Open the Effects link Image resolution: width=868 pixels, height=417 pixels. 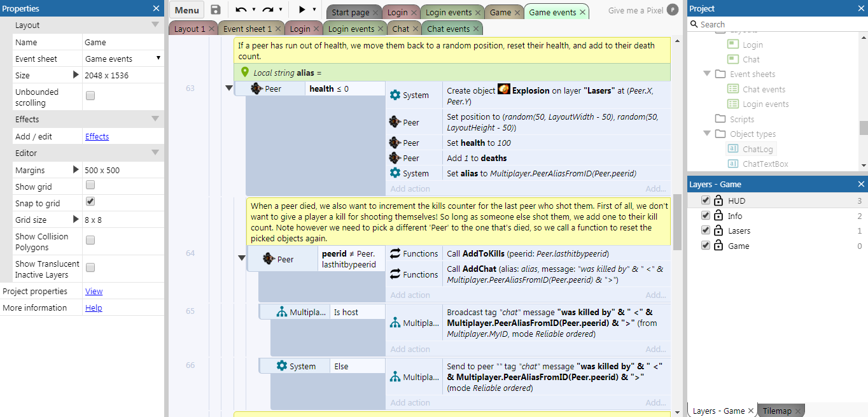[x=97, y=136]
